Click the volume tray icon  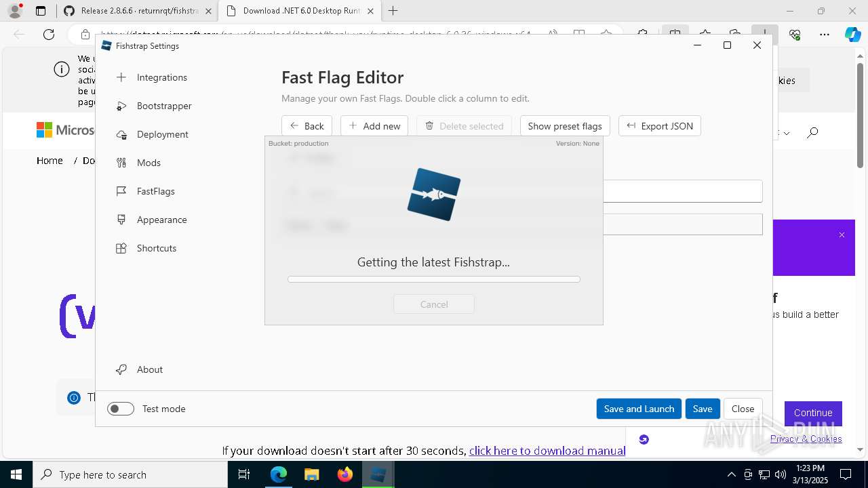[780, 474]
